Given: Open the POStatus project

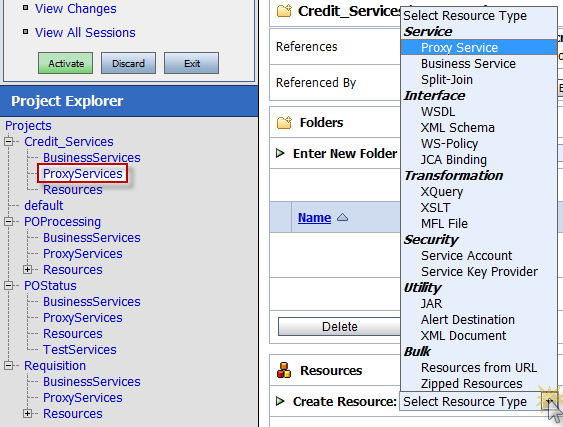Looking at the screenshot, I should pos(50,286).
